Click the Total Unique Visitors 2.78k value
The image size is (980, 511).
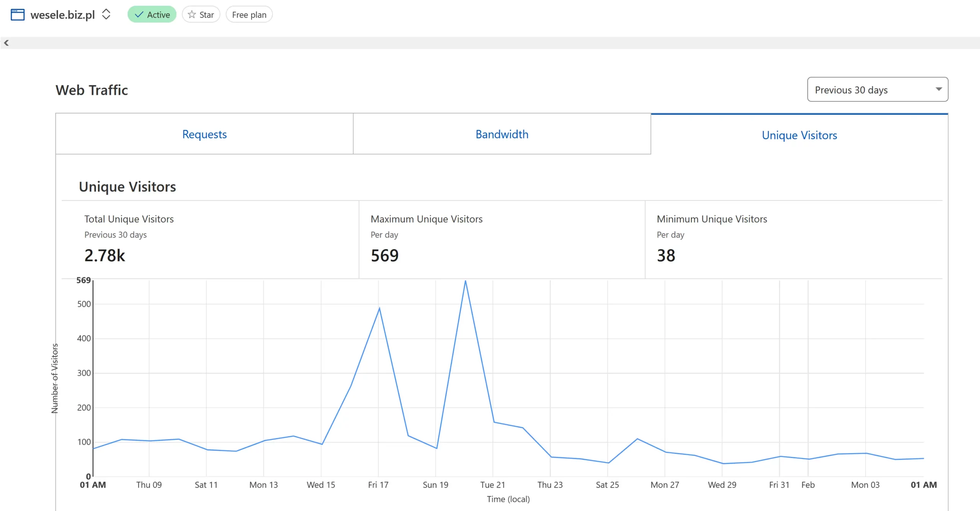click(105, 255)
